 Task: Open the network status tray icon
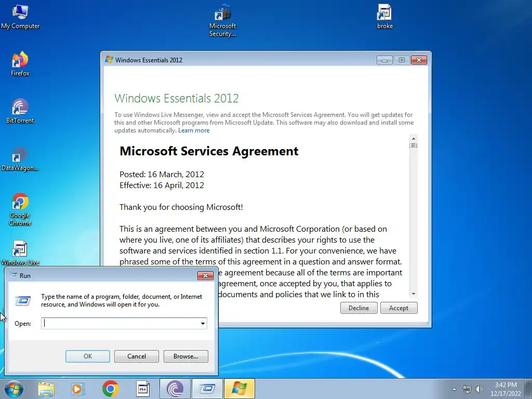pyautogui.click(x=467, y=389)
